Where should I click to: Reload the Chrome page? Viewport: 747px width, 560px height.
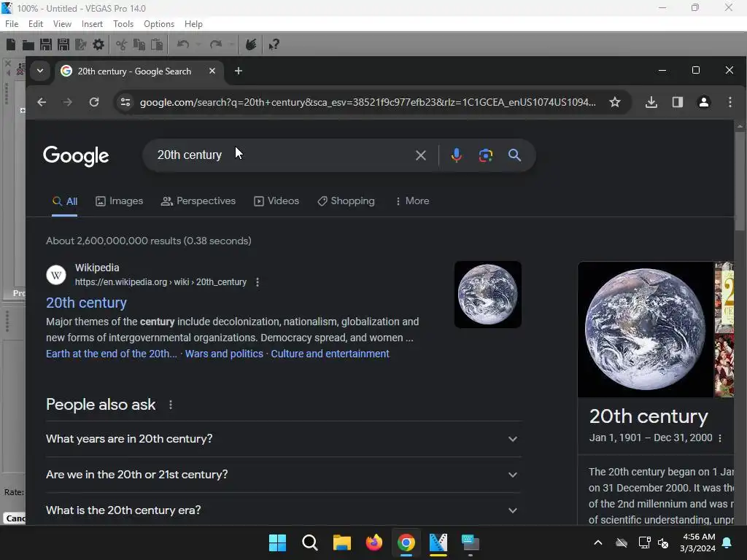point(94,102)
